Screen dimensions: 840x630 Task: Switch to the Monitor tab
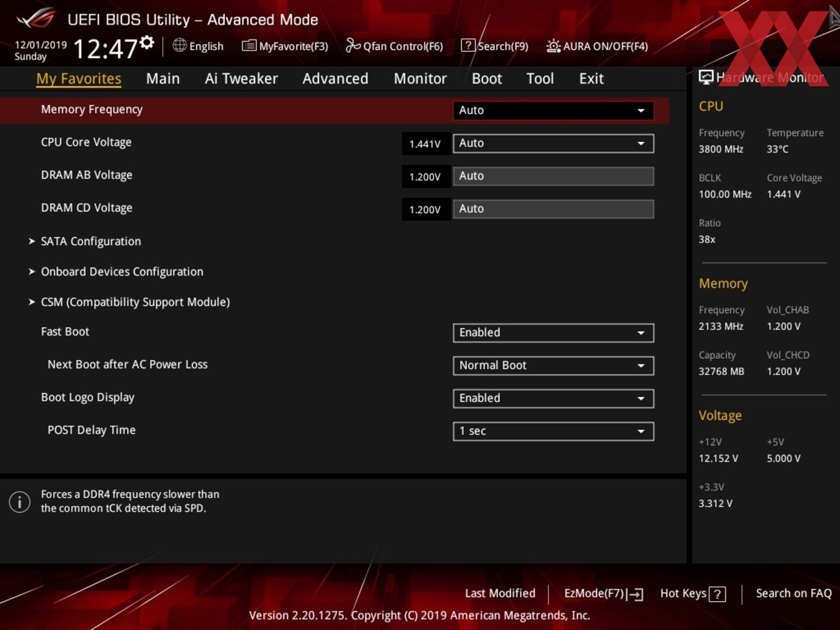pyautogui.click(x=420, y=78)
